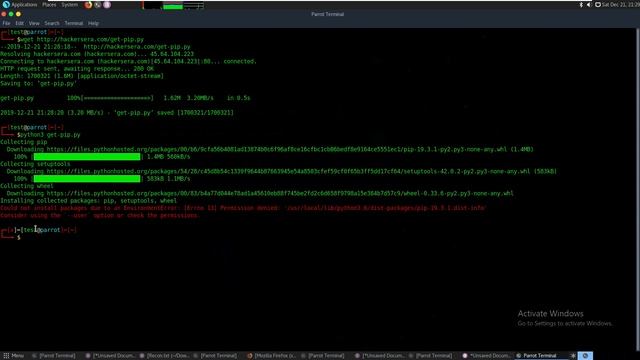Click the green progress bar showing 583kB
This screenshot has width=640, height=360.
tap(87, 179)
